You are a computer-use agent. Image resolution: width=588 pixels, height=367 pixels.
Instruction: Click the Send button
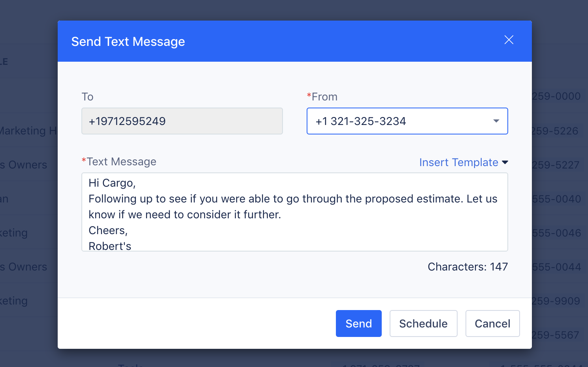[358, 323]
